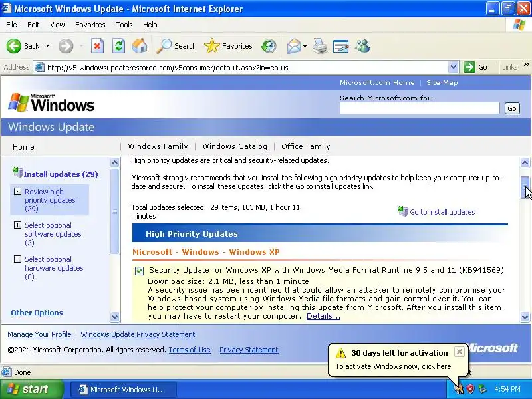Click the sidebar scroll up arrow
Image resolution: width=532 pixels, height=399 pixels.
(x=114, y=162)
